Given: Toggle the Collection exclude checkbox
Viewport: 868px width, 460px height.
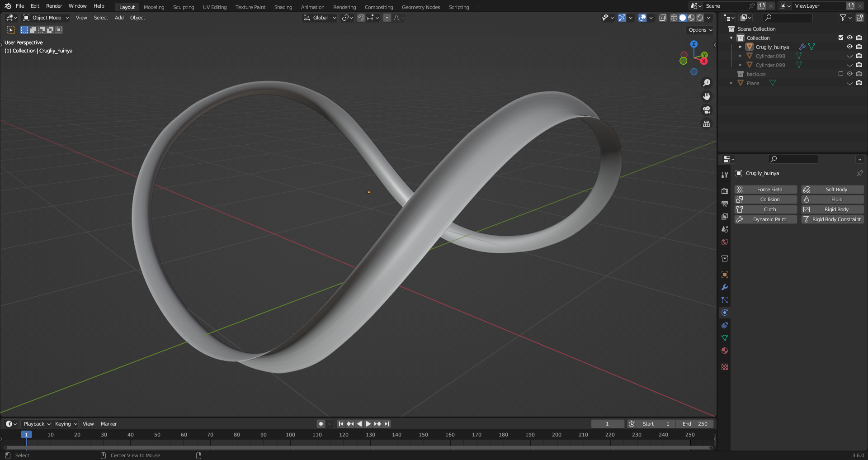Looking at the screenshot, I should pyautogui.click(x=841, y=38).
